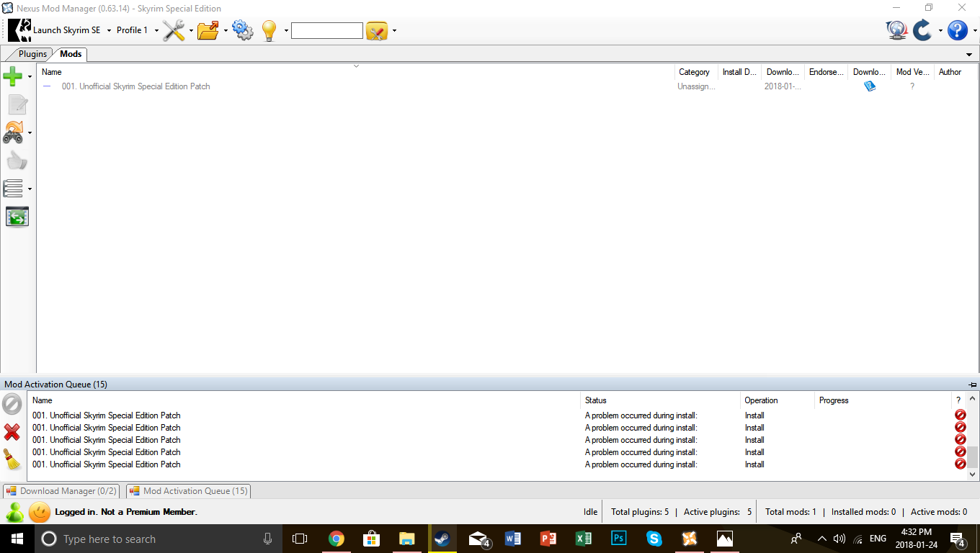Expand the tools menu dropdown arrow
980x553 pixels.
pyautogui.click(x=191, y=30)
